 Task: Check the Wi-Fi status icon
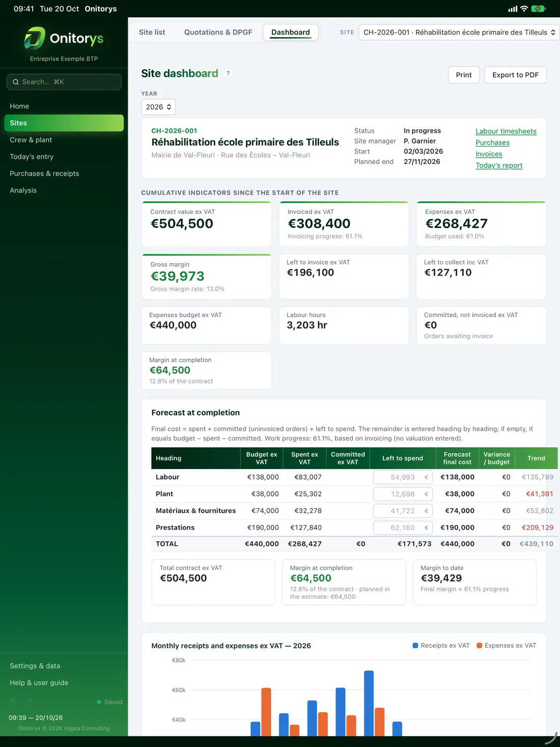tap(524, 9)
